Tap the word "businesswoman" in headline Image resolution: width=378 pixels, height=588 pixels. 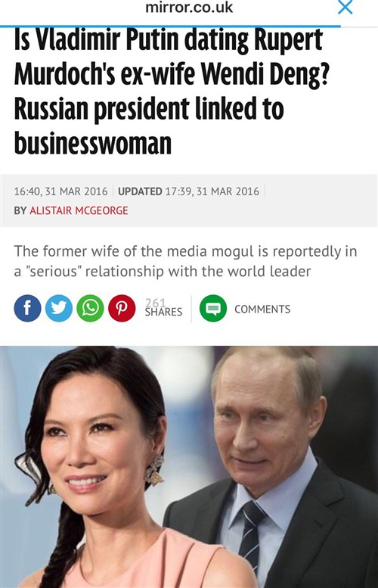click(92, 143)
